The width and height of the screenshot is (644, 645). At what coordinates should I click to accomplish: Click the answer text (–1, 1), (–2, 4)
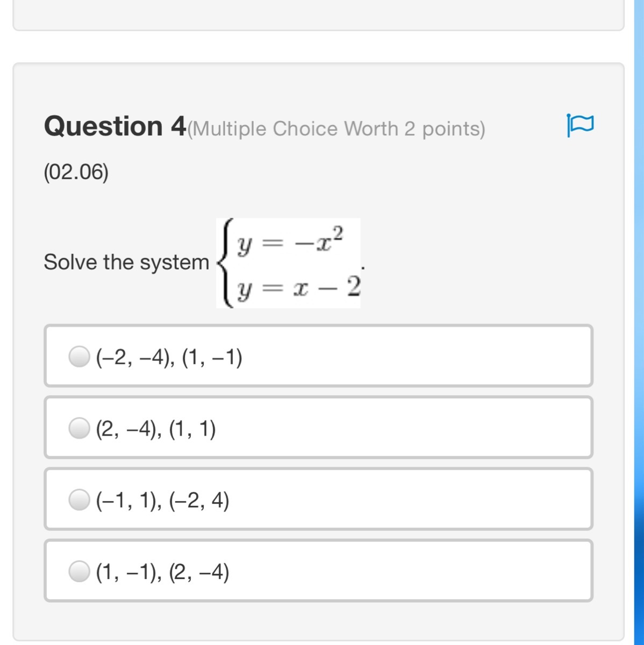162,500
